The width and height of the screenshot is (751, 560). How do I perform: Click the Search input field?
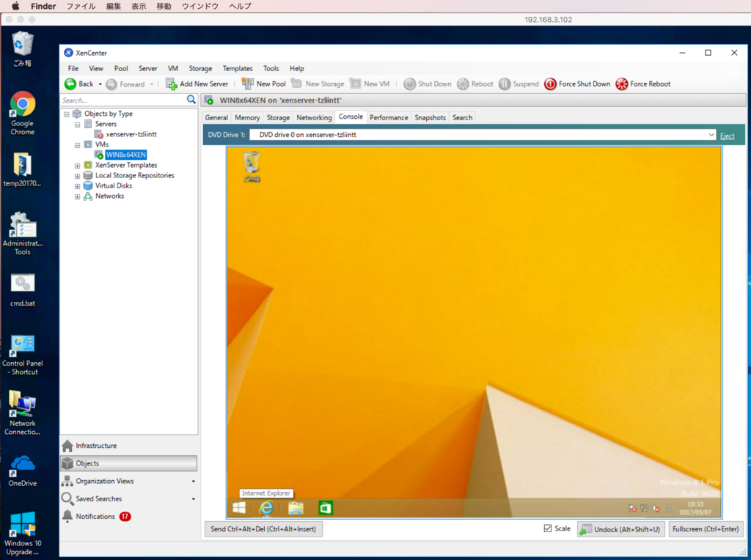point(123,100)
